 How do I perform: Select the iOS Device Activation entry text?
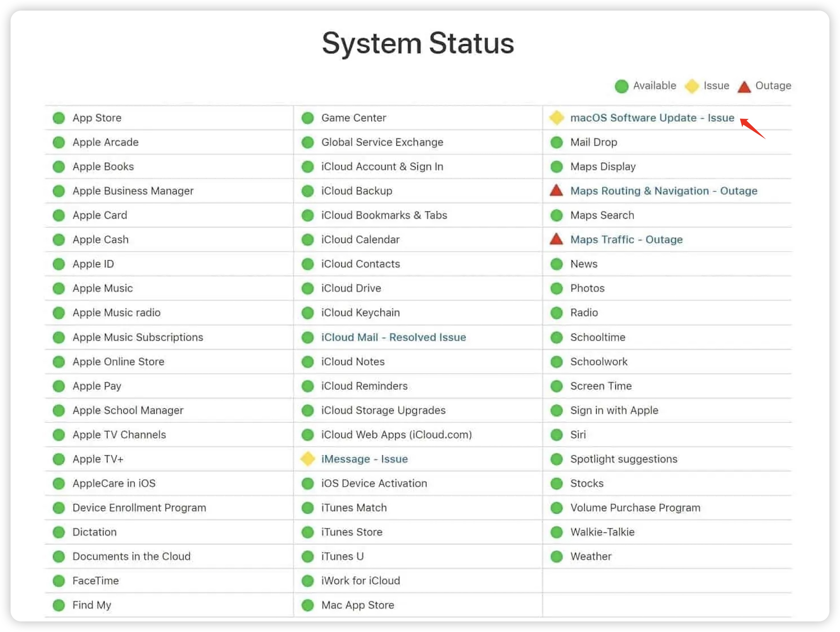(374, 483)
